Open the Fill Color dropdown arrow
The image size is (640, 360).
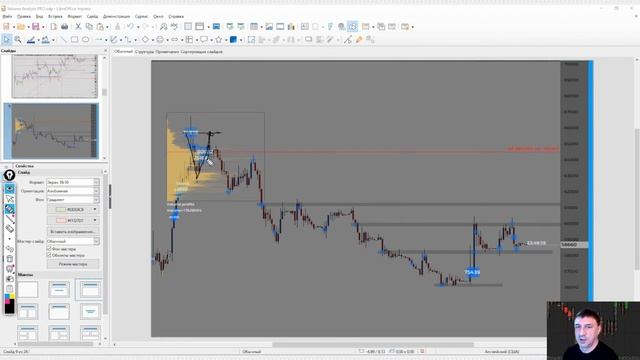(53, 40)
